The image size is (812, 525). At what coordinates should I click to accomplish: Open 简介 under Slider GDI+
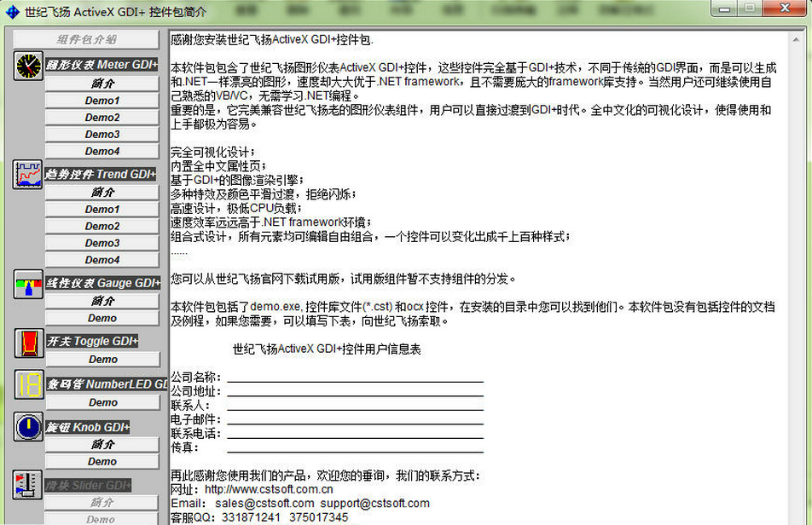click(x=101, y=502)
